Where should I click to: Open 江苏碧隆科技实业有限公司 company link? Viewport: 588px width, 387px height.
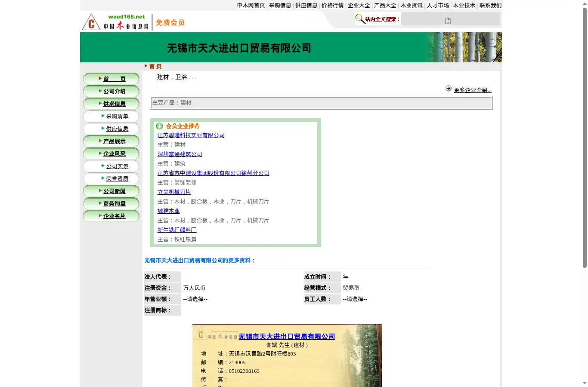191,135
